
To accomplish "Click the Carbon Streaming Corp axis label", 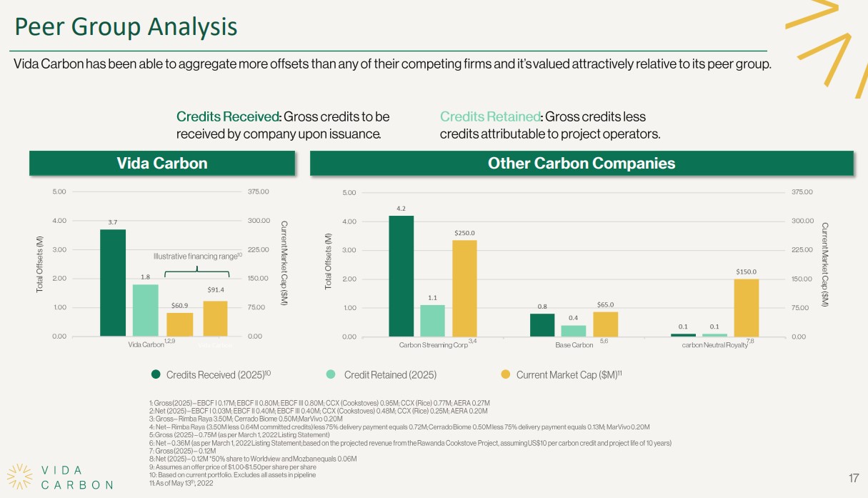I will point(434,345).
